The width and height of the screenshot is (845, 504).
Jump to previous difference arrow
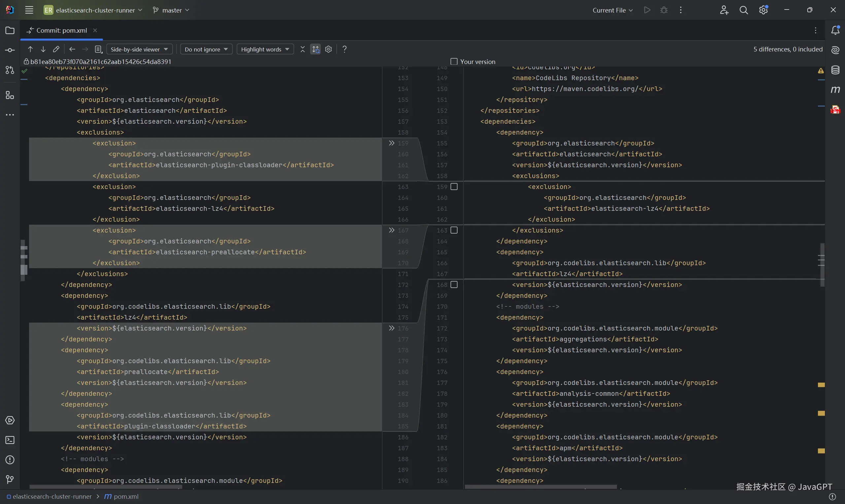(x=30, y=49)
